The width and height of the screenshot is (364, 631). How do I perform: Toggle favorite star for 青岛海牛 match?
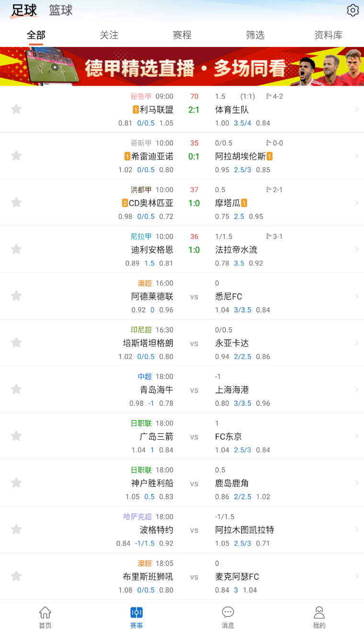[16, 390]
